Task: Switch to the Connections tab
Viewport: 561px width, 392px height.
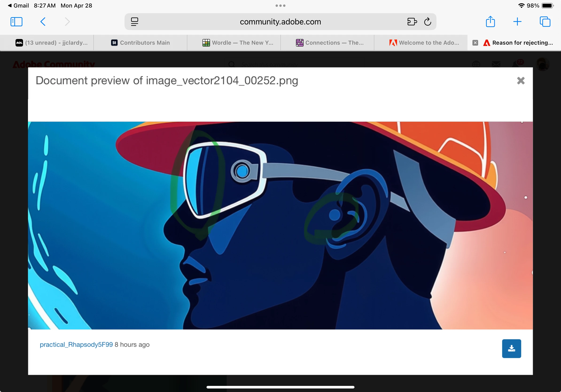Action: (330, 43)
